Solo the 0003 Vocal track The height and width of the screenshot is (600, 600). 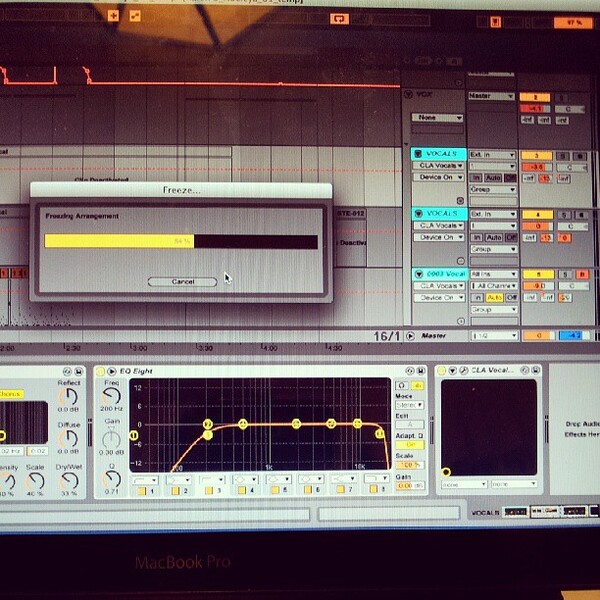click(x=565, y=274)
